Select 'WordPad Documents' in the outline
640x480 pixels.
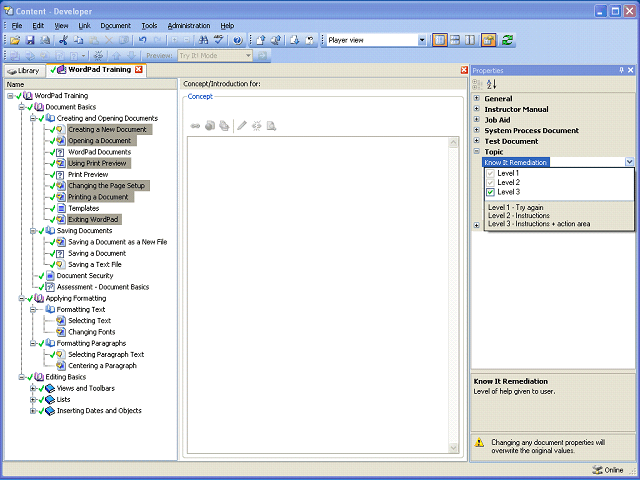point(100,152)
